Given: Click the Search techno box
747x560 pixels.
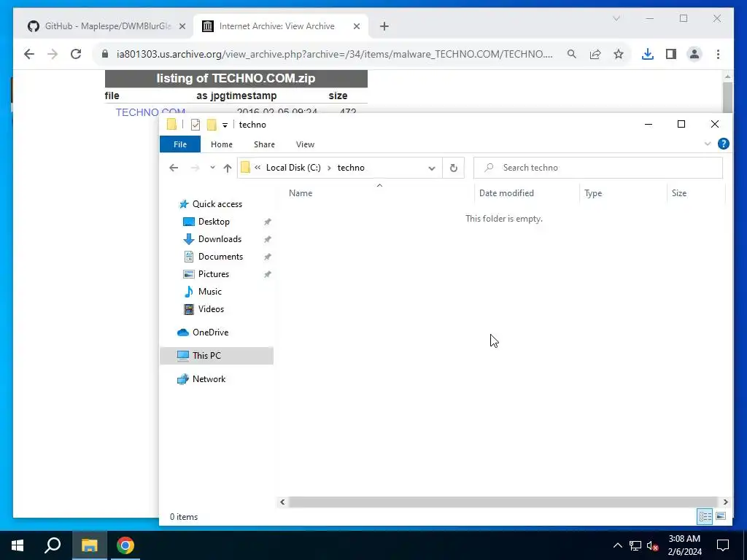Looking at the screenshot, I should coord(598,168).
